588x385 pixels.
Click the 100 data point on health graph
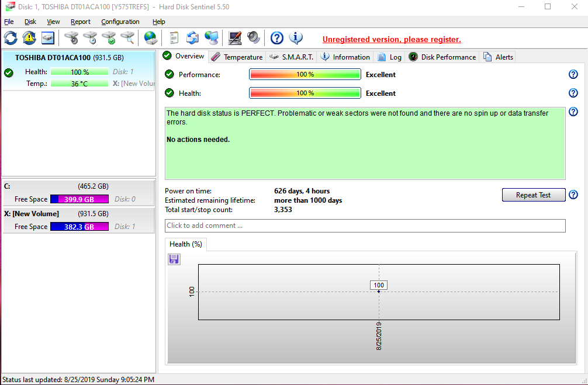pos(379,292)
